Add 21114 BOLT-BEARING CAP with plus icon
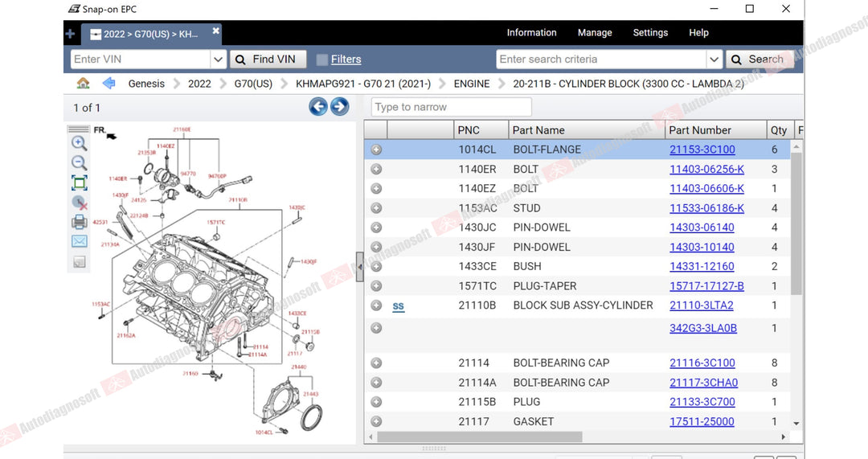868x459 pixels. pyautogui.click(x=376, y=363)
